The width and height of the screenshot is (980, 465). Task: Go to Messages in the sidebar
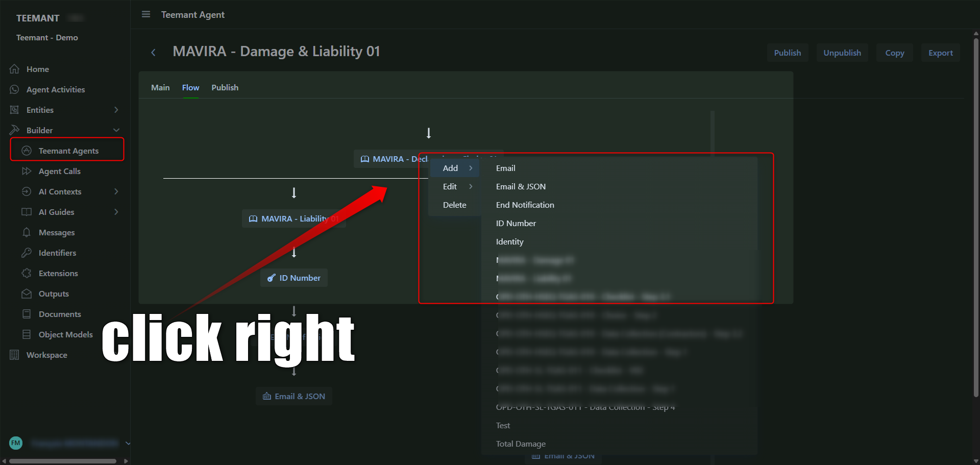tap(57, 232)
